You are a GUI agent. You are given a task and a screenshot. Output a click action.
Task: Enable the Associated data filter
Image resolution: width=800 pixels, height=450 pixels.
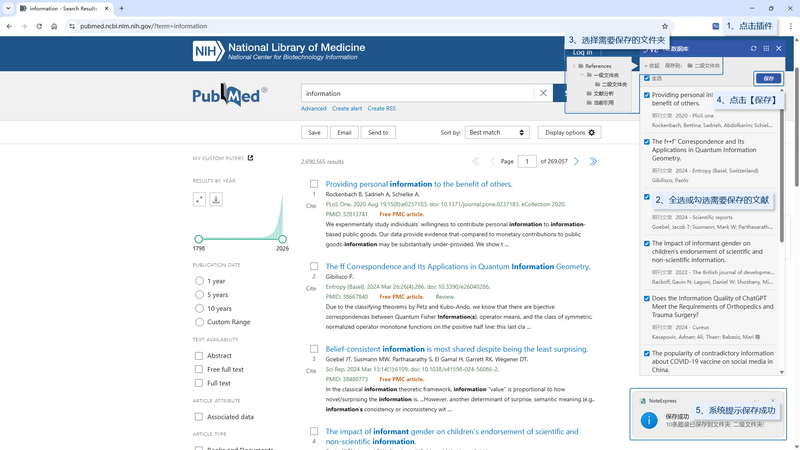198,417
